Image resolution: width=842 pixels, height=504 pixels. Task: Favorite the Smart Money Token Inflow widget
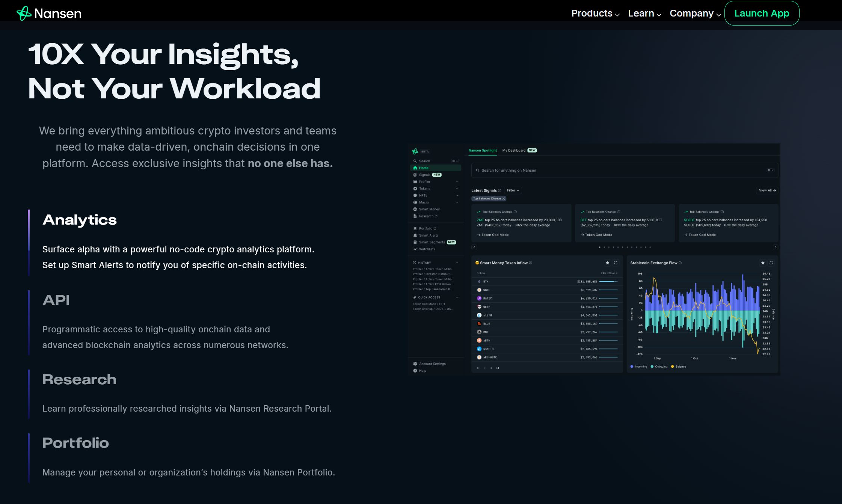(x=608, y=263)
